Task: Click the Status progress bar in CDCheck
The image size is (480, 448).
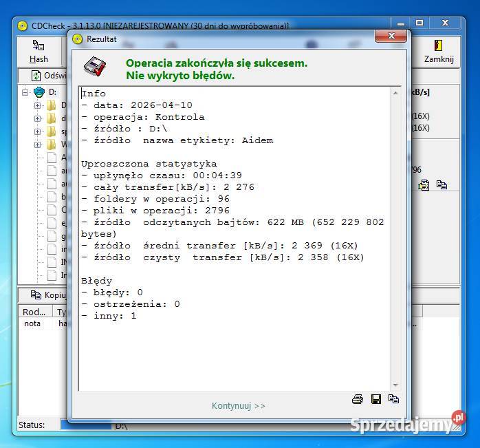Action: 87,425
